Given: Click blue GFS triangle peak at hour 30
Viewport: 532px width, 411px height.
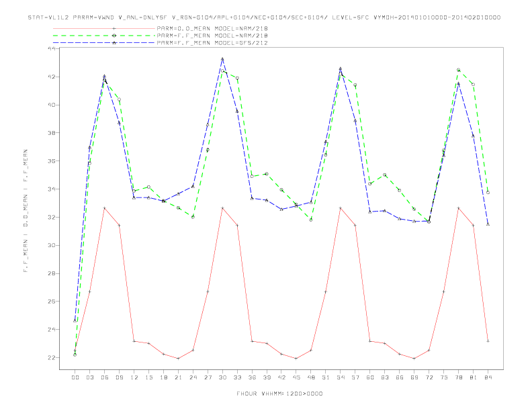Looking at the screenshot, I should 222,59.
